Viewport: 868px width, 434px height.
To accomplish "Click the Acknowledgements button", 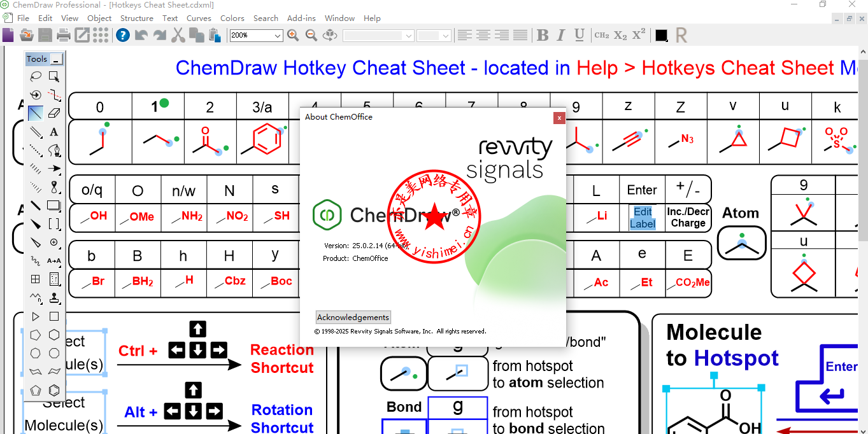I will 353,317.
